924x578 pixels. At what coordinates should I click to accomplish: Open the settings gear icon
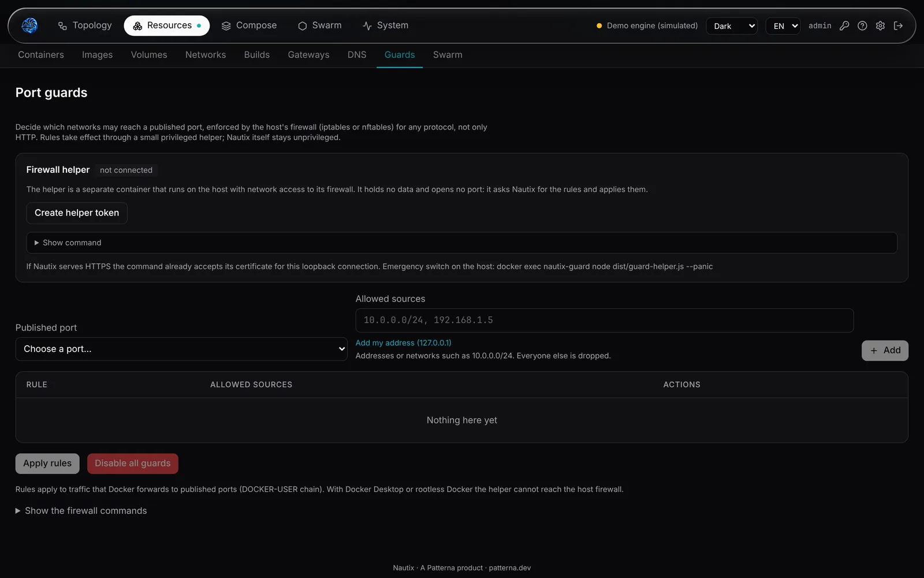click(x=880, y=25)
